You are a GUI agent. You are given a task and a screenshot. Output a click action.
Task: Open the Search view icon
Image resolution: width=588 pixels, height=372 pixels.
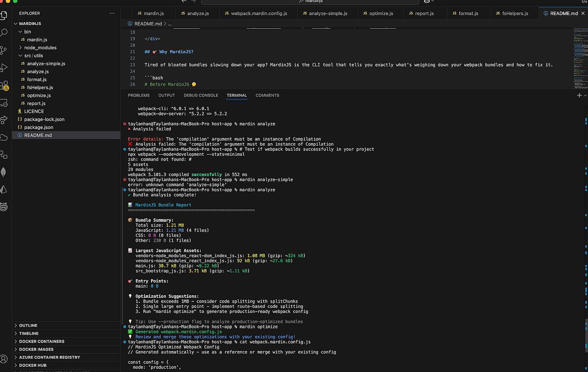pos(4,33)
